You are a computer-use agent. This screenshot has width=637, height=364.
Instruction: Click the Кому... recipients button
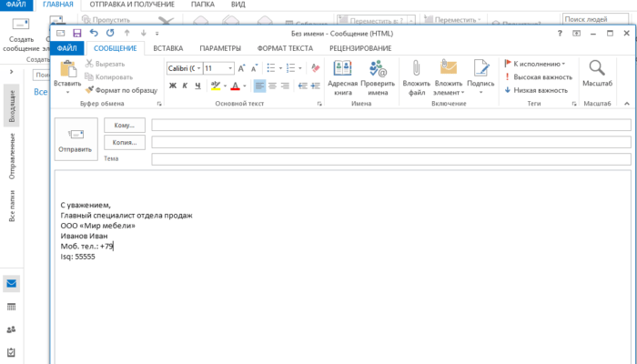tap(125, 126)
